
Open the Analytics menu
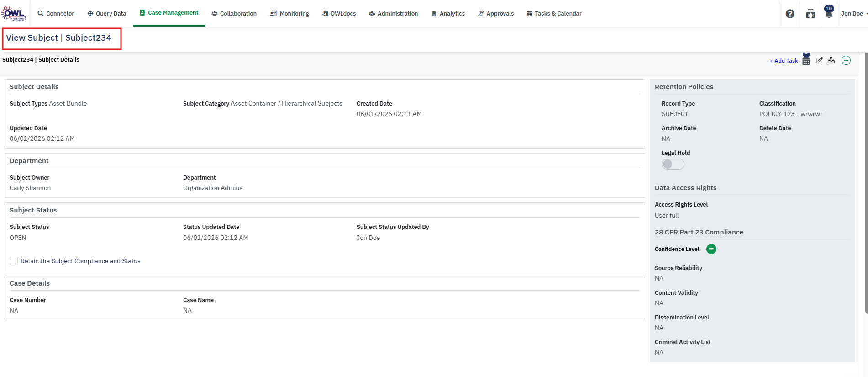tap(448, 14)
